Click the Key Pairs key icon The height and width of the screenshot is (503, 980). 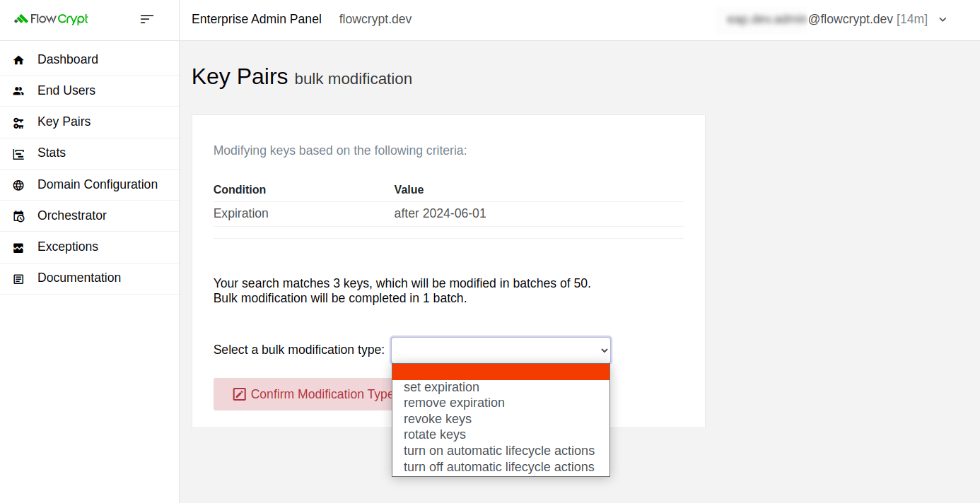[x=18, y=122]
